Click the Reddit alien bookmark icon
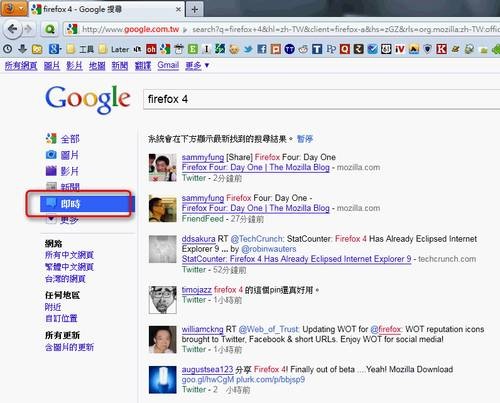 [x=303, y=50]
